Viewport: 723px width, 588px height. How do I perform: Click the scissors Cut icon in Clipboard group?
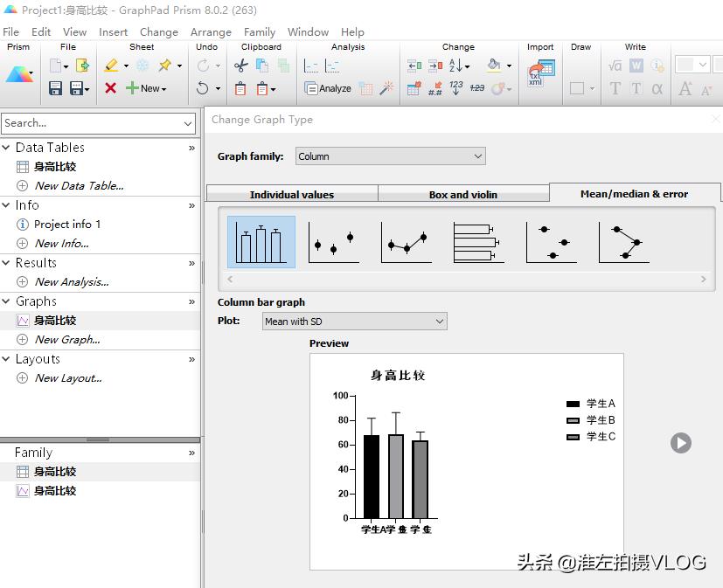coord(241,65)
